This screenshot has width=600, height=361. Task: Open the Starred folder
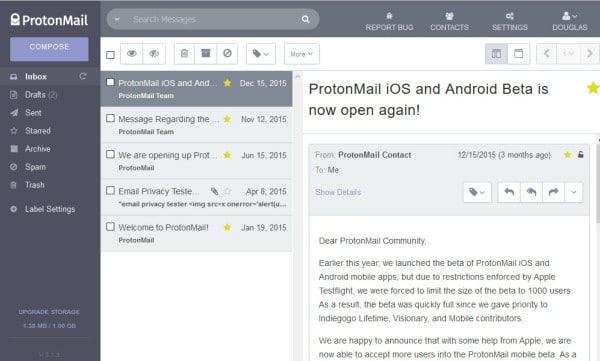coord(38,131)
